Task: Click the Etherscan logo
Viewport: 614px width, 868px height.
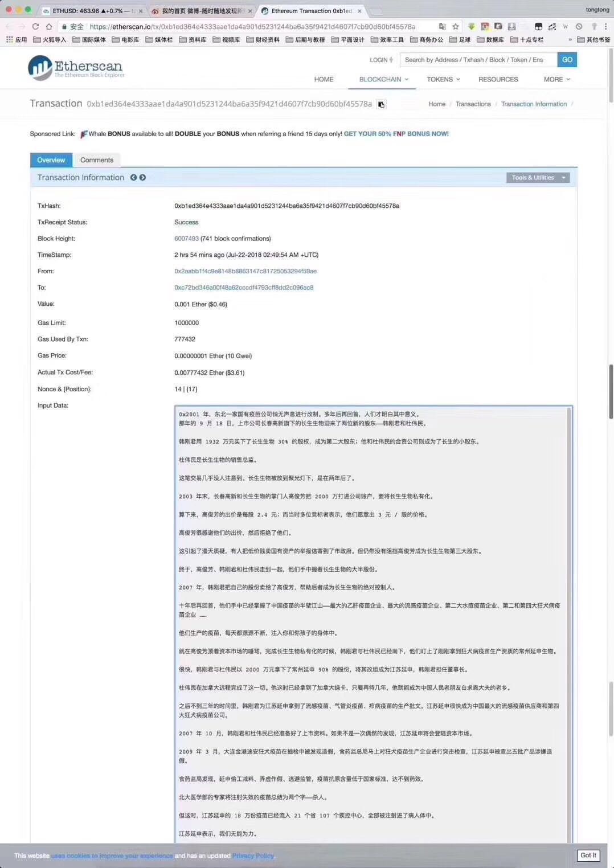Action: tap(76, 68)
